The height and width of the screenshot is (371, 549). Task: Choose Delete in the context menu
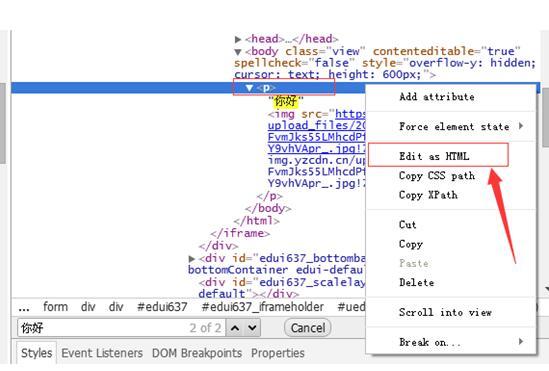pyautogui.click(x=417, y=282)
